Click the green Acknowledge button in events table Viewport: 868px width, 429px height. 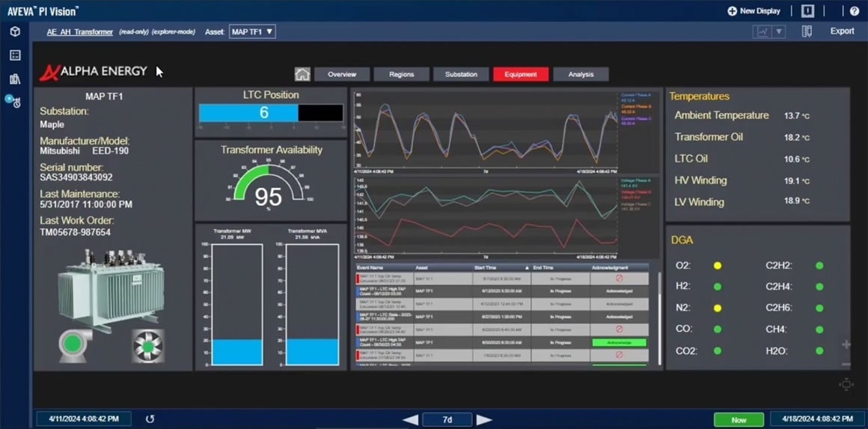[x=618, y=342]
